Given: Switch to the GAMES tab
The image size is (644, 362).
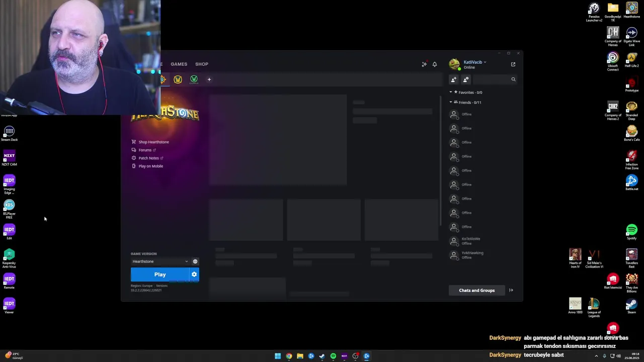Looking at the screenshot, I should [x=179, y=64].
